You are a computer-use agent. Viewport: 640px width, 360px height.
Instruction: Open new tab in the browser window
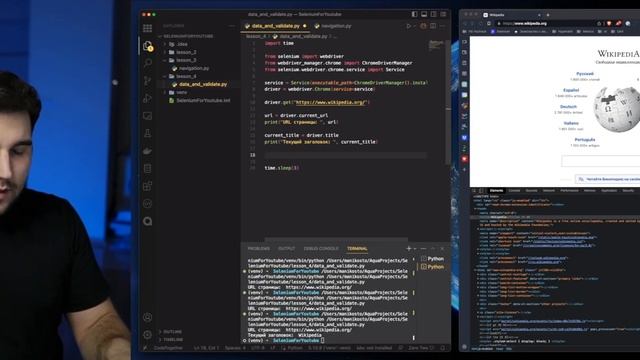[548, 15]
